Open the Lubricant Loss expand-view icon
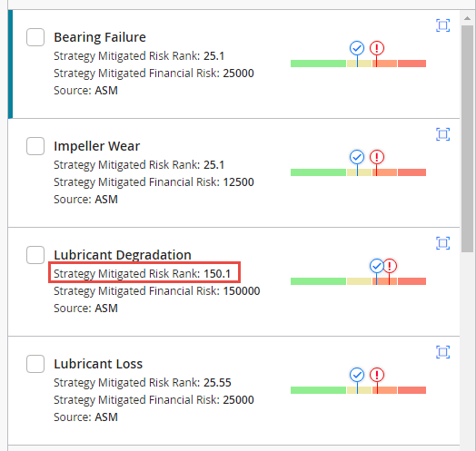The width and height of the screenshot is (476, 451). tap(443, 352)
